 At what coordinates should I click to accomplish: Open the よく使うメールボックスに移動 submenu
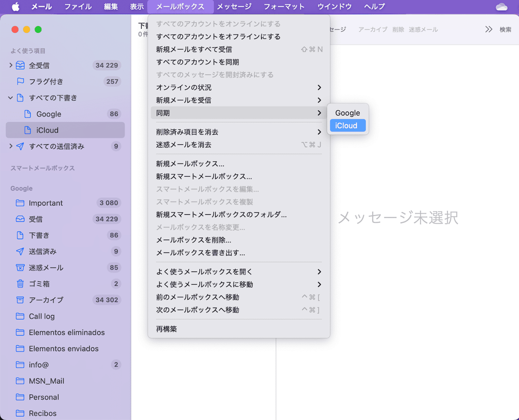[239, 284]
